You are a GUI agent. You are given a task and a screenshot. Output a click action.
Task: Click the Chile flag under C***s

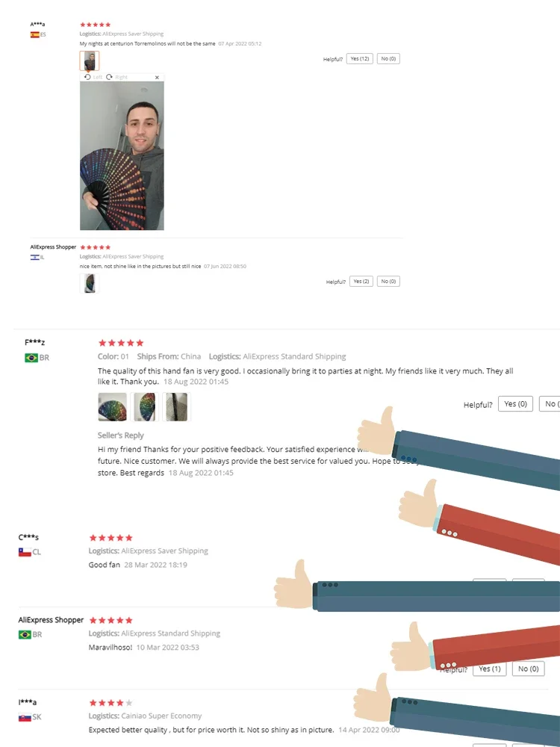[25, 552]
